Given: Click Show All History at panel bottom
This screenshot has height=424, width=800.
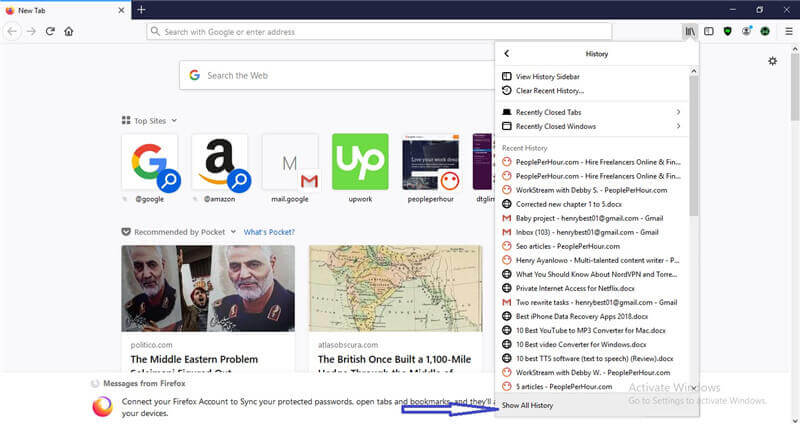Looking at the screenshot, I should (x=527, y=405).
